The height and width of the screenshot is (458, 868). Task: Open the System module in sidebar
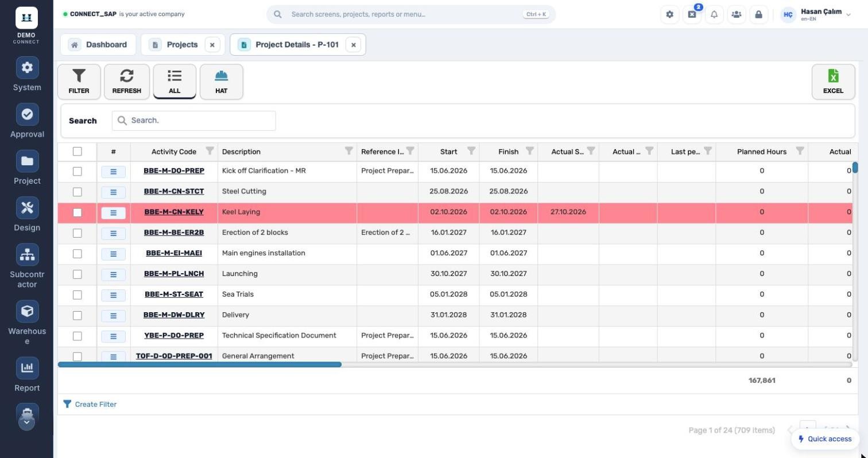tap(27, 75)
